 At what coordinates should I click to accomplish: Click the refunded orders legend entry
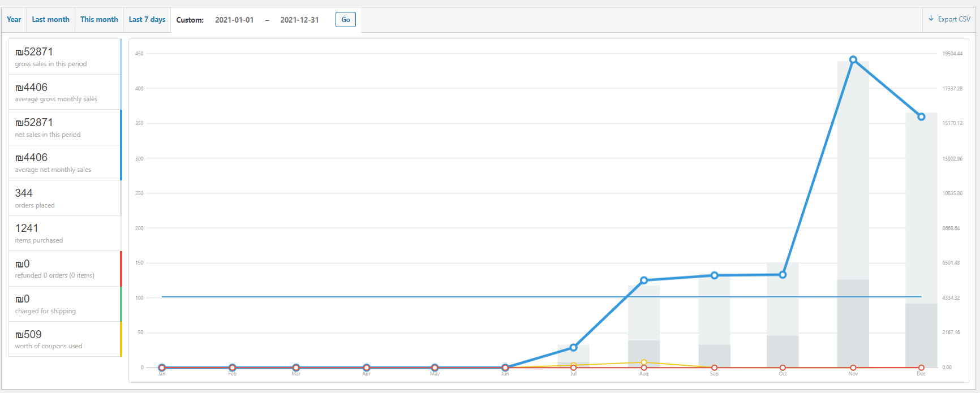(65, 269)
